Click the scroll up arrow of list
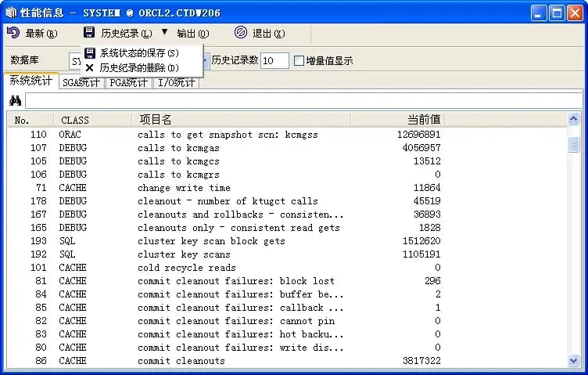This screenshot has width=588, height=375. [x=574, y=120]
